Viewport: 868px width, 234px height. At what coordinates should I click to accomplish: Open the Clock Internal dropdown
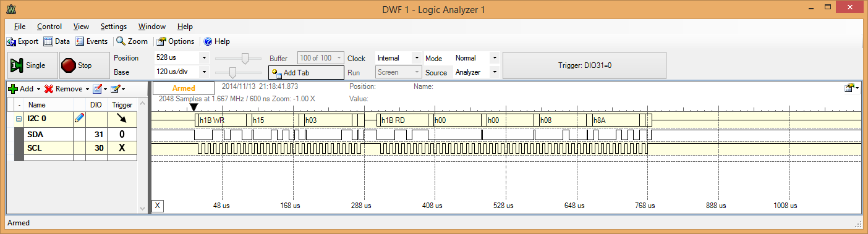pyautogui.click(x=417, y=58)
